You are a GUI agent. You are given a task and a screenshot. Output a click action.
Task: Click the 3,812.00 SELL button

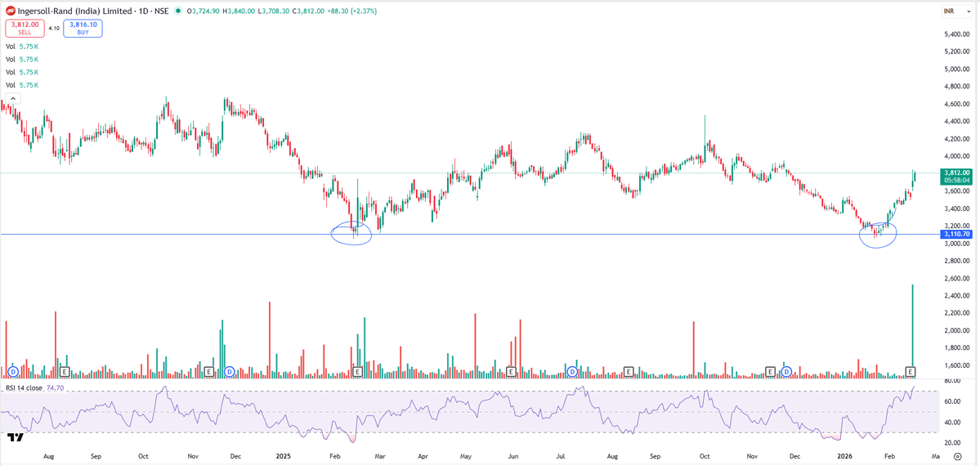(25, 28)
